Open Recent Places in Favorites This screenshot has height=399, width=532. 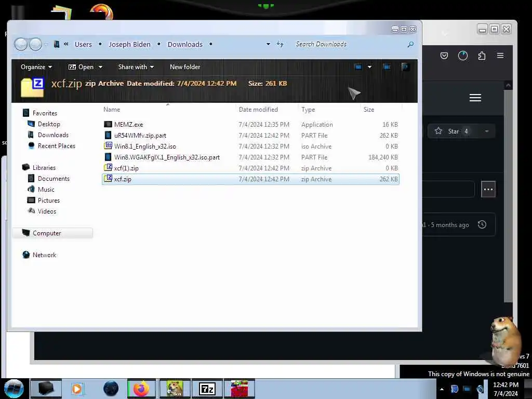pos(56,146)
